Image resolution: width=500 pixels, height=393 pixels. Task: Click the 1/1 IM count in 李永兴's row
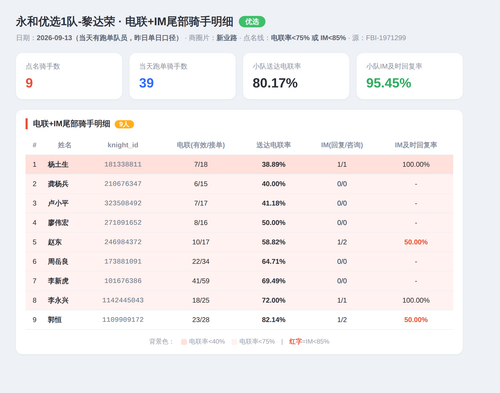(x=342, y=300)
